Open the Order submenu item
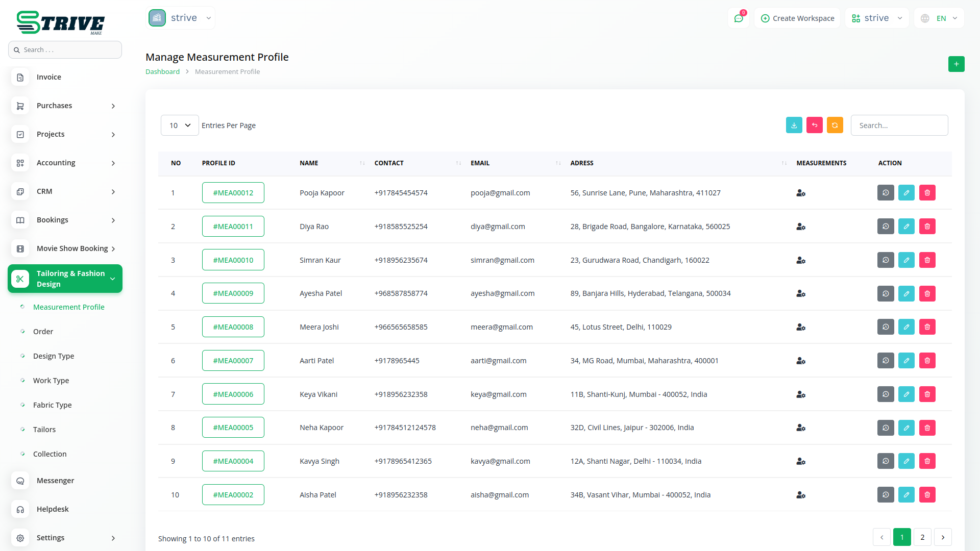Viewport: 980px width, 551px height. point(43,332)
